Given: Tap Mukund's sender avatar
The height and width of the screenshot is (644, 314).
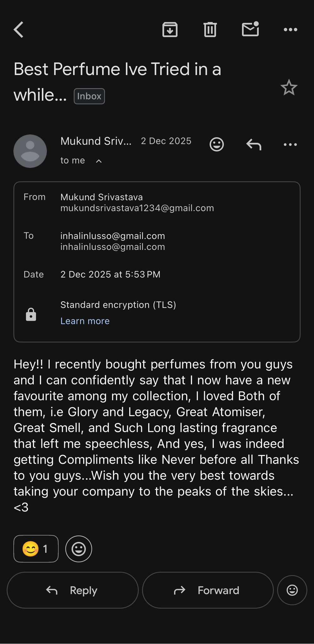Looking at the screenshot, I should [30, 151].
